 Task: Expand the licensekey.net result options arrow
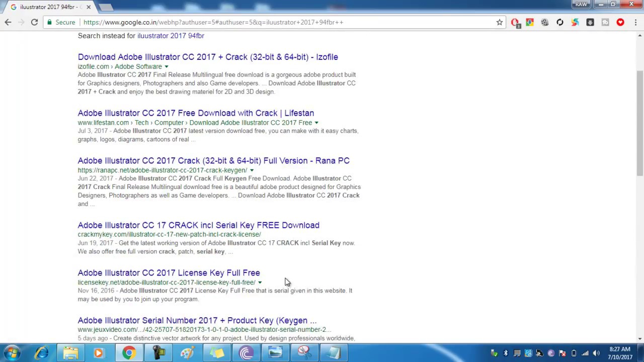[x=260, y=283]
